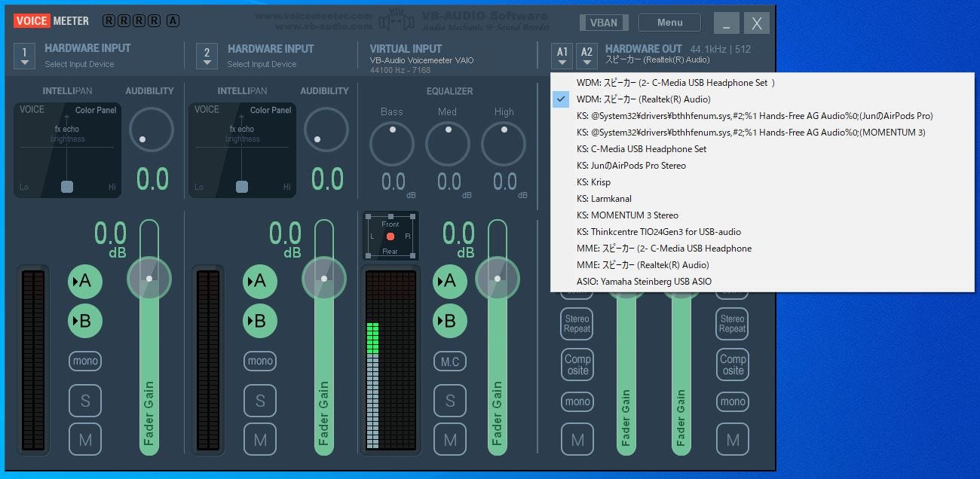This screenshot has height=479, width=980.
Task: Select WDM C-Media USB Headphone Set output
Action: point(762,83)
